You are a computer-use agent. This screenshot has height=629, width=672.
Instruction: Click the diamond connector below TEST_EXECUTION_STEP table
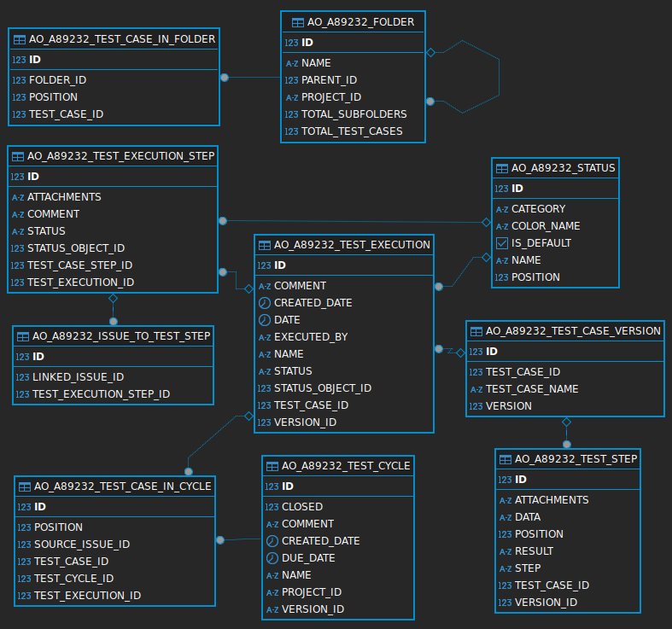114,298
